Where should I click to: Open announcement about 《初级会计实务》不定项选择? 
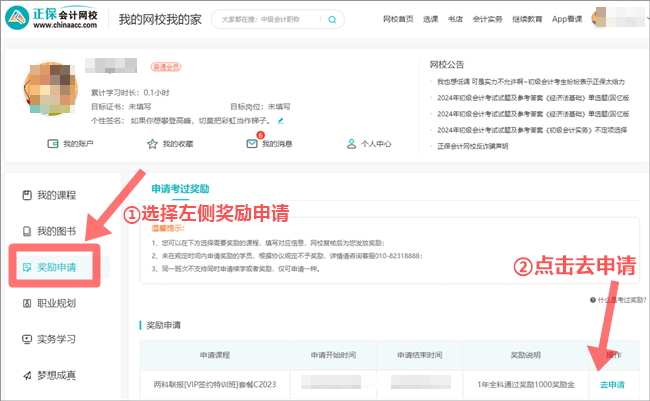(532, 130)
